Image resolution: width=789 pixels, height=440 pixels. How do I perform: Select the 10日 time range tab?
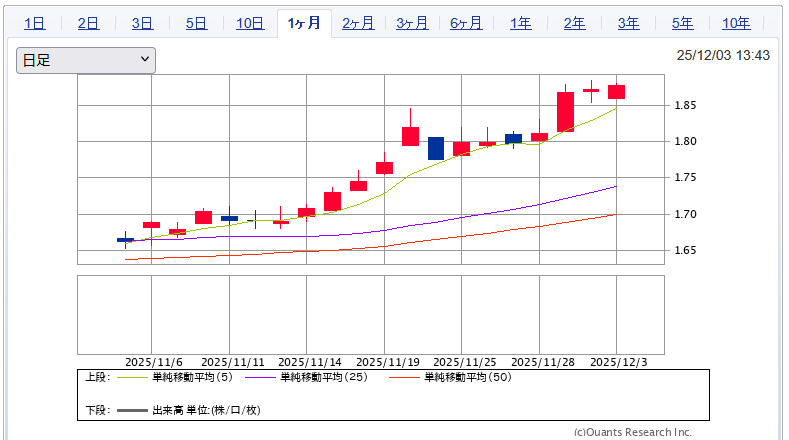point(250,23)
